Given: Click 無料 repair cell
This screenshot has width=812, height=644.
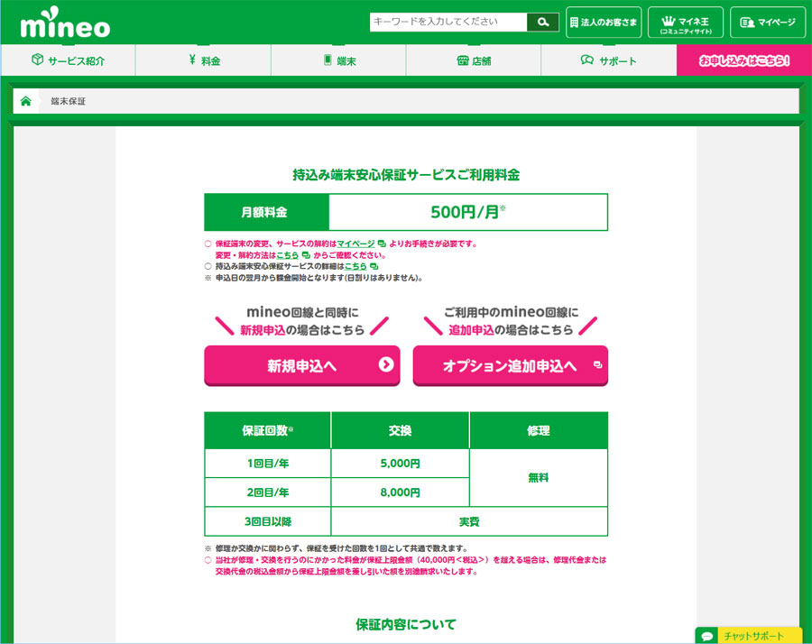Looking at the screenshot, I should 539,478.
